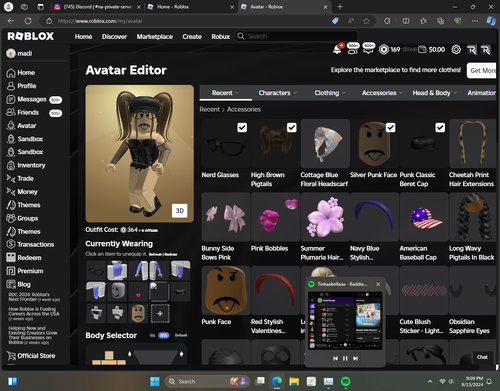Select the R15 body type

pyautogui.click(x=163, y=335)
